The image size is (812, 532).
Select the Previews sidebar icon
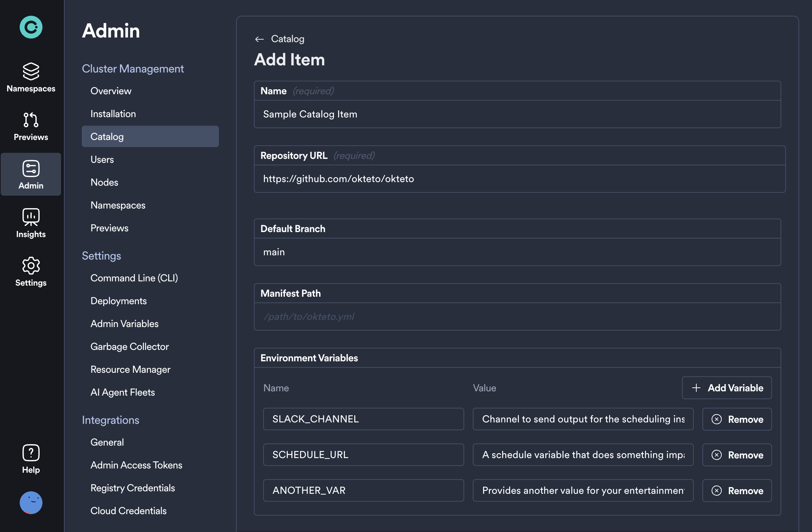click(x=31, y=121)
